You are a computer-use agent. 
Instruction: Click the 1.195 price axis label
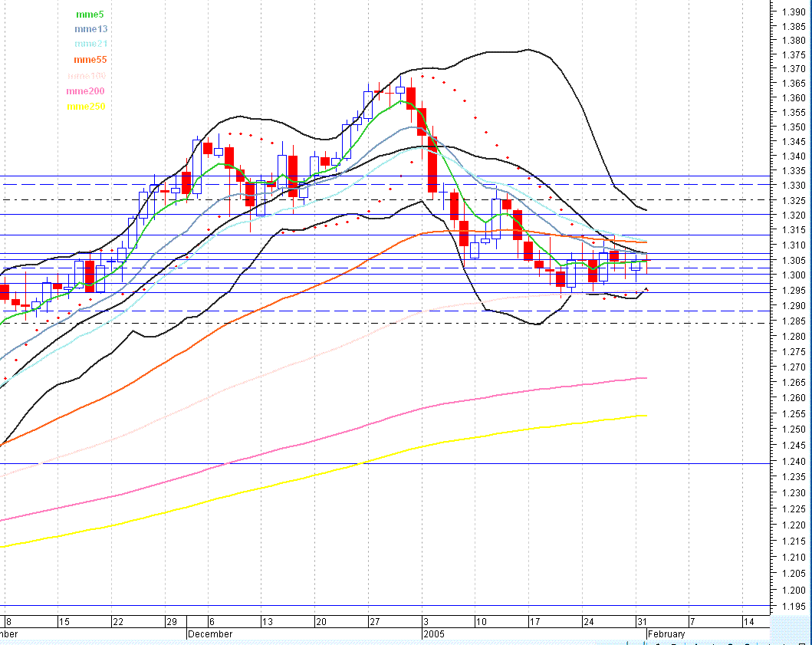pos(794,607)
